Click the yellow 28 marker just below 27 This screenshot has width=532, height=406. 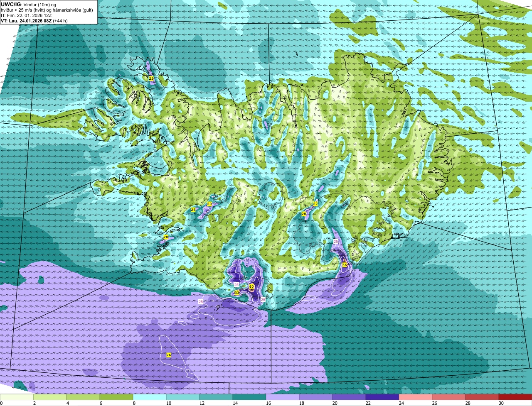[x=304, y=214]
